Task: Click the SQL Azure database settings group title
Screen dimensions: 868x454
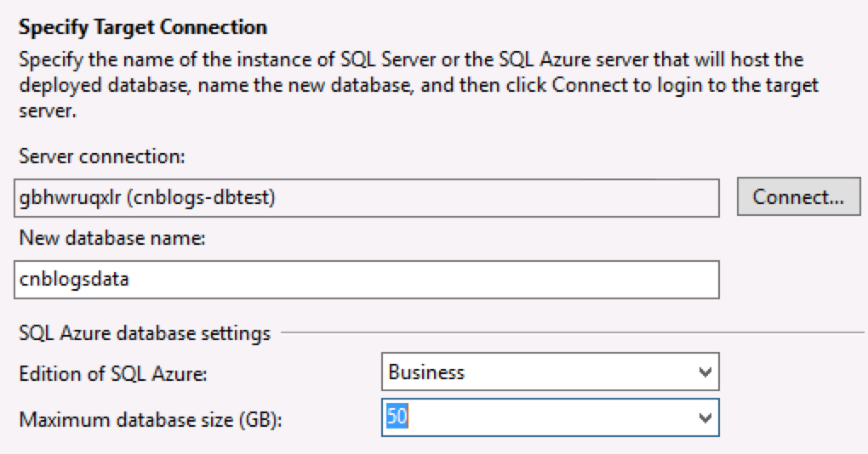Action: [145, 332]
